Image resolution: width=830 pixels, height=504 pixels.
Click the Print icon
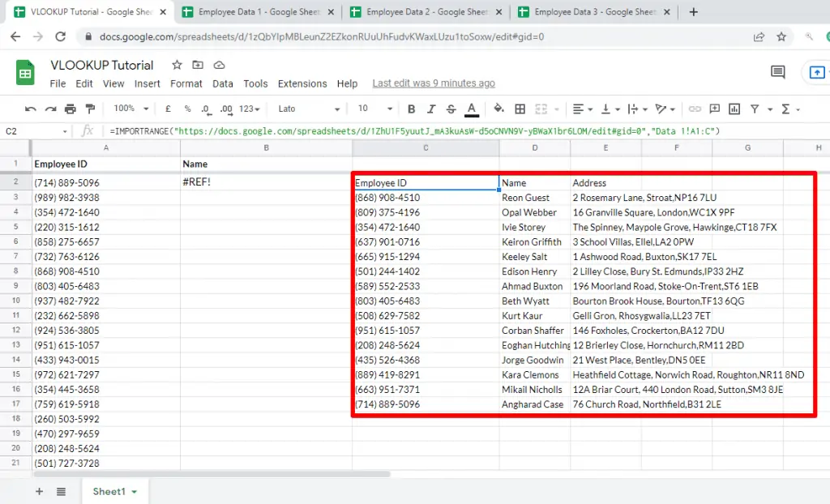pos(70,109)
